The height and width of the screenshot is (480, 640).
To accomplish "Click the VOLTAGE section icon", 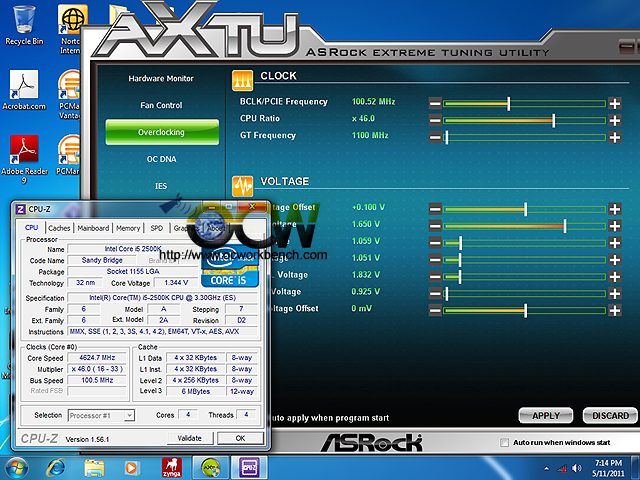I will coord(242,186).
